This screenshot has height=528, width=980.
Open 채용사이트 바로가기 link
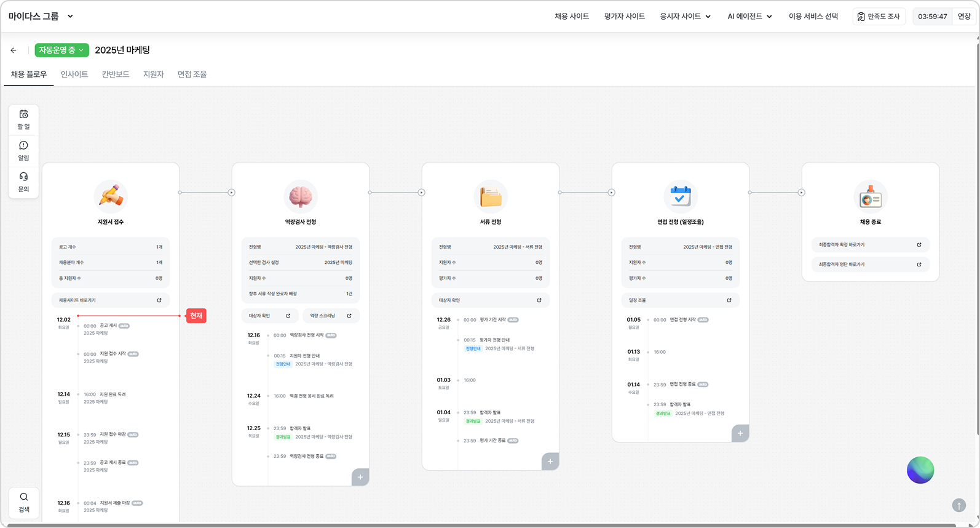tap(110, 300)
